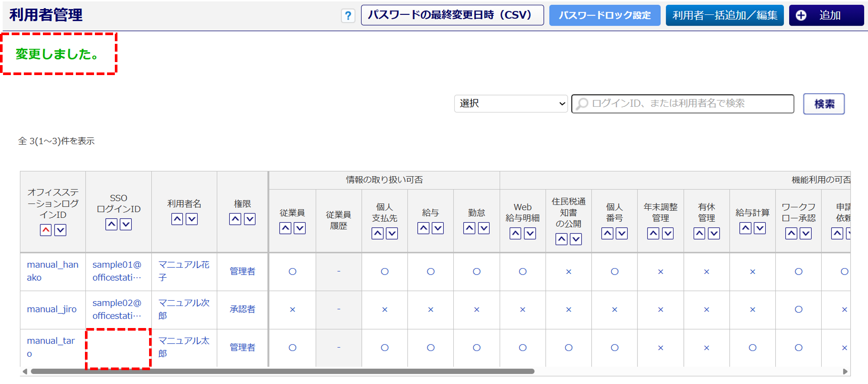Sort 個人番号 column descending
The width and height of the screenshot is (868, 384).
click(x=621, y=233)
